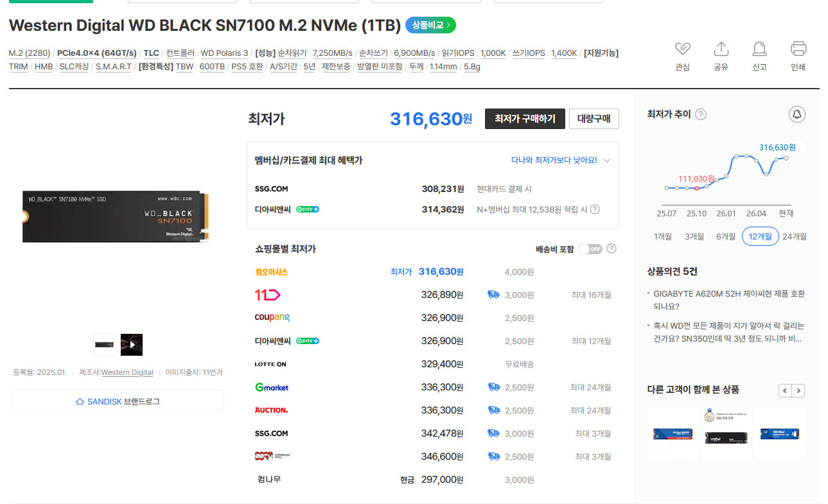Click the 대량구매 button
Image resolution: width=828 pixels, height=504 pixels.
594,119
